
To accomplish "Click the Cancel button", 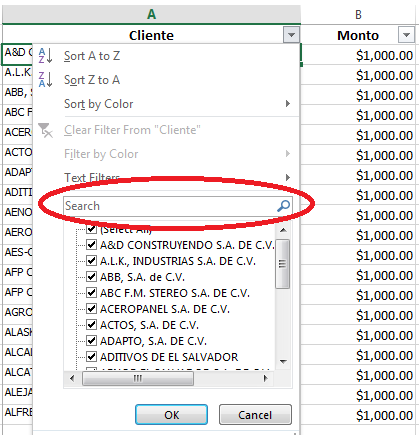I will point(255,415).
